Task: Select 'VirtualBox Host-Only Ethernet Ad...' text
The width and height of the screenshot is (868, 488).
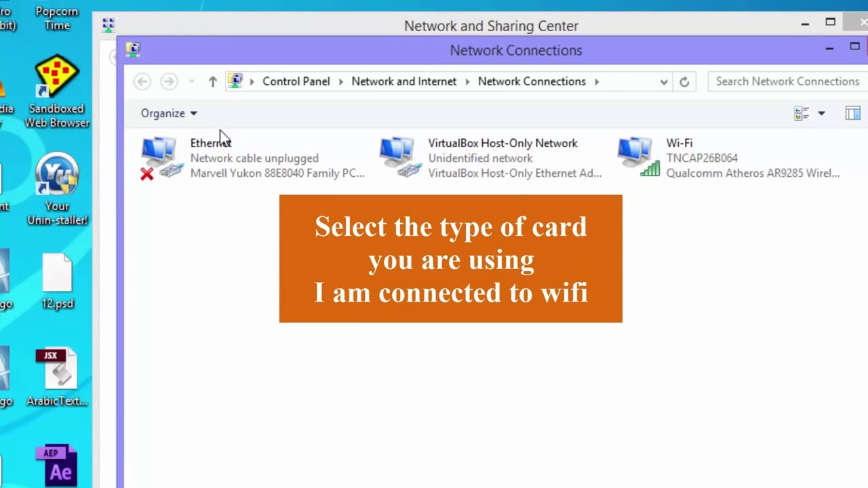Action: click(515, 173)
